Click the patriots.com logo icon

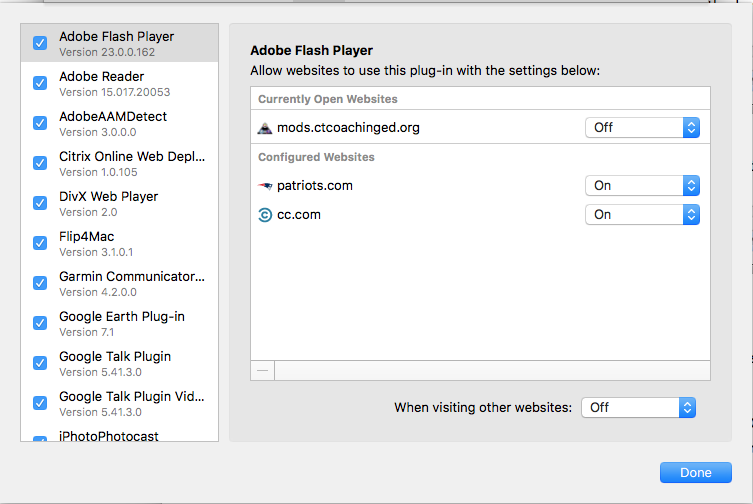[265, 186]
